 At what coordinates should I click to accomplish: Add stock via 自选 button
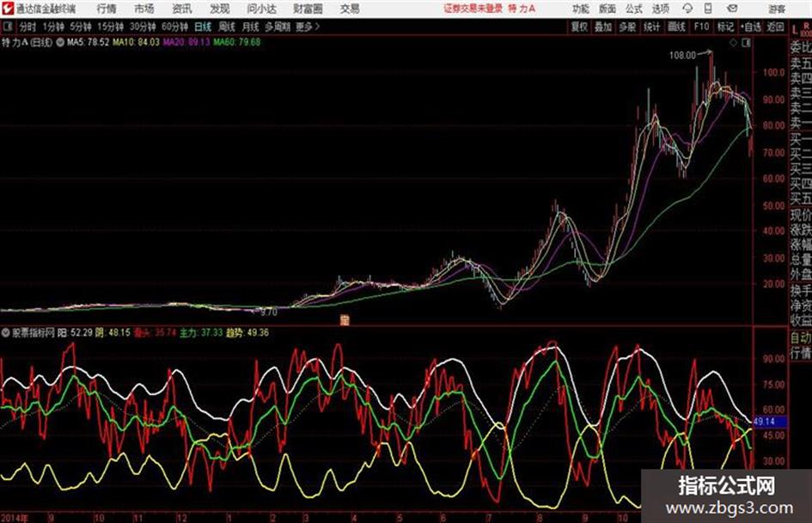click(x=751, y=27)
